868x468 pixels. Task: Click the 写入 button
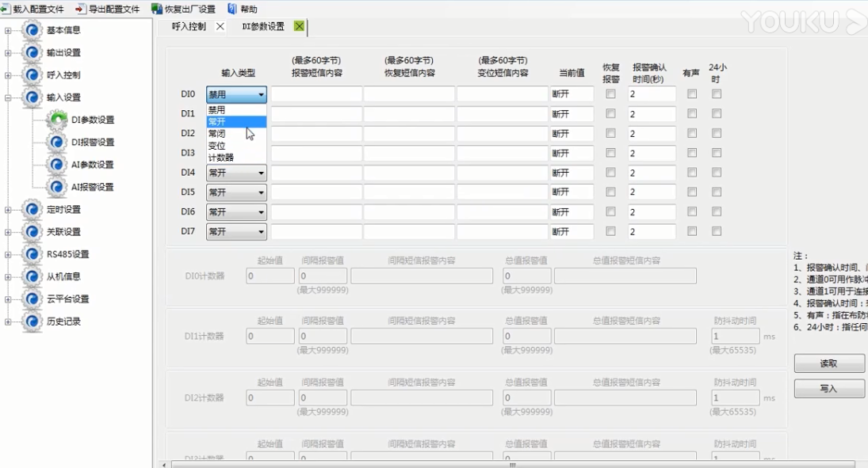click(x=828, y=389)
